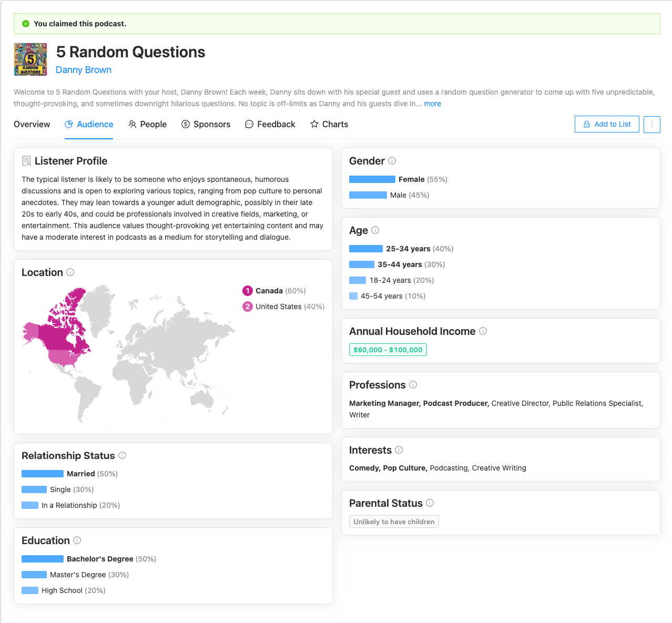This screenshot has height=623, width=672.
Task: Click the 25-34 years age bar
Action: point(366,249)
